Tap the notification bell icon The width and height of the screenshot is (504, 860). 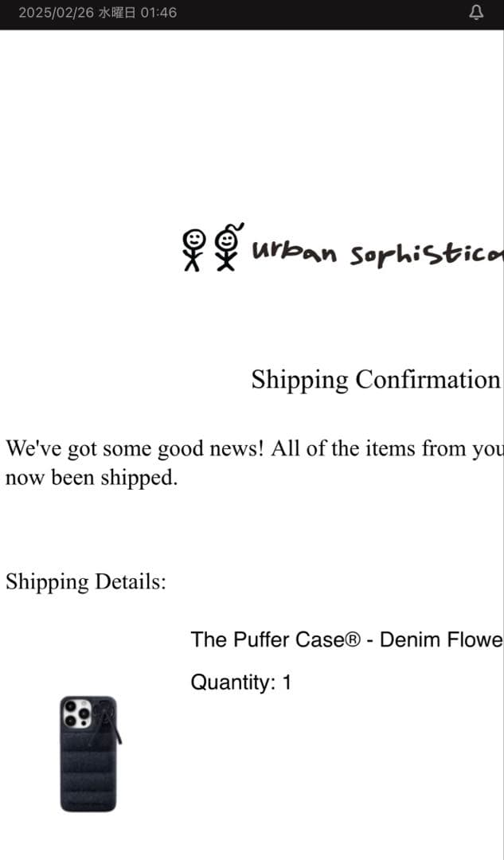476,13
